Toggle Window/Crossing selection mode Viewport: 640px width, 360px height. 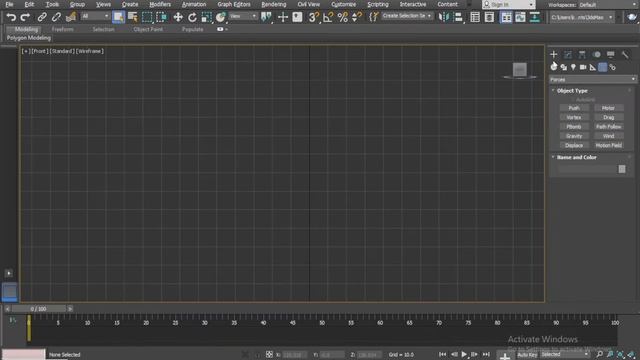[162, 17]
